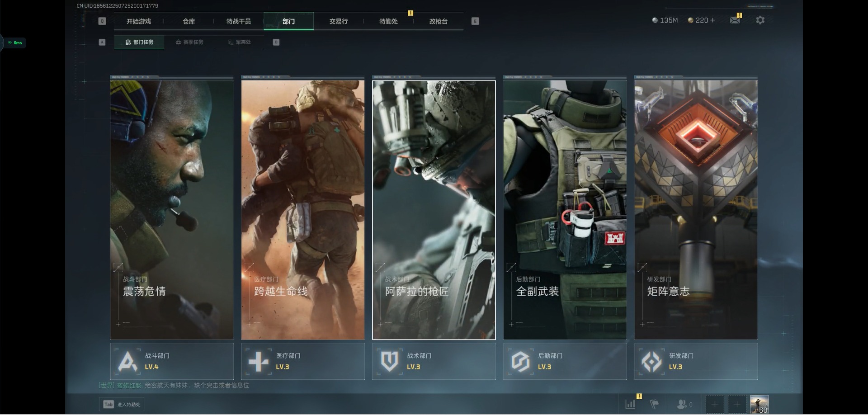
Task: Click the CN UID text at top
Action: (x=117, y=6)
